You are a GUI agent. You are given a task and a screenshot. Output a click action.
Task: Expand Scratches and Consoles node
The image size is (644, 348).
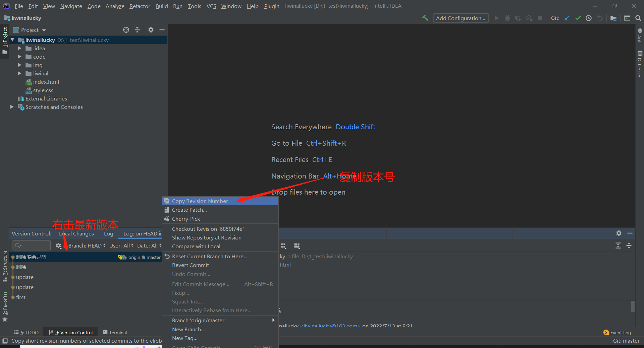pos(12,107)
